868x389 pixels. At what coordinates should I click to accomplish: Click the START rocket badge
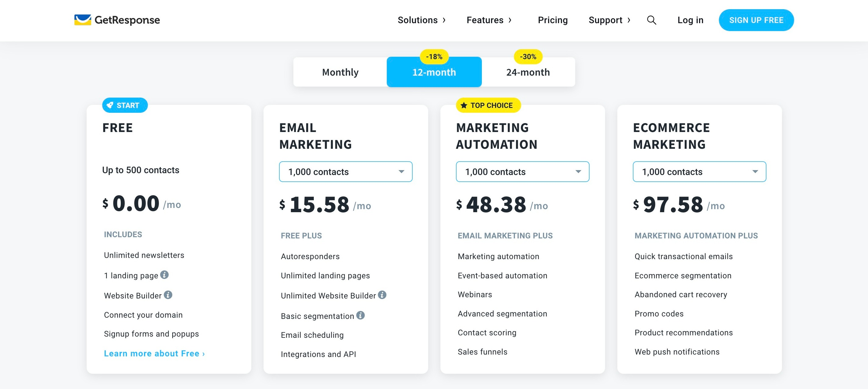click(125, 105)
